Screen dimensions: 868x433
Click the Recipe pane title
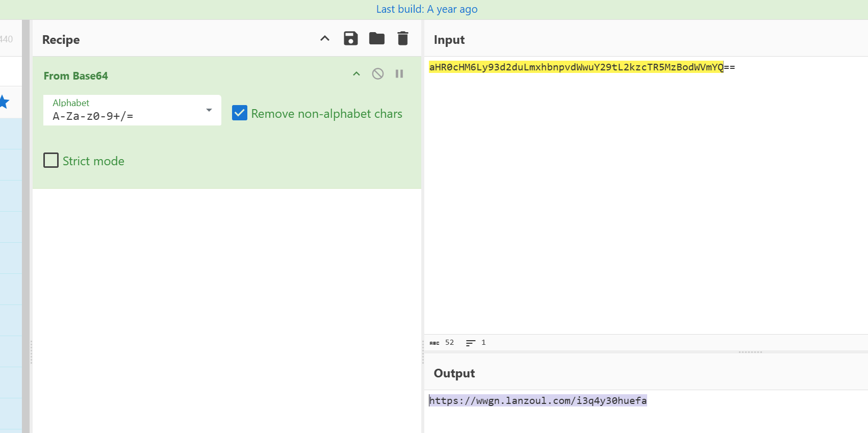point(61,40)
